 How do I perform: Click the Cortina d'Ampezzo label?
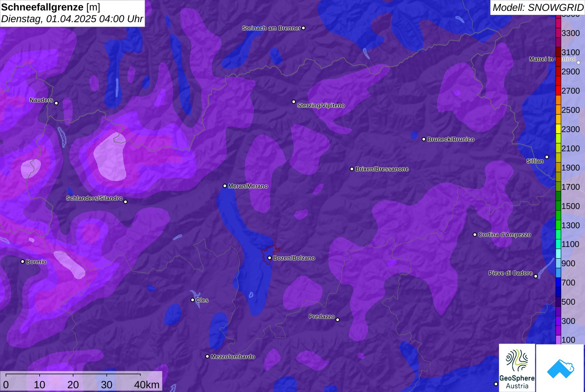click(x=504, y=234)
